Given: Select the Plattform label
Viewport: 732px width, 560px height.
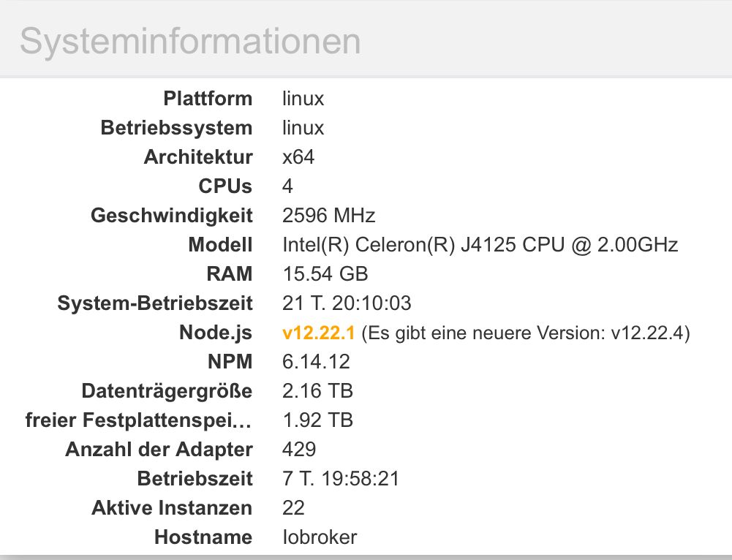Looking at the screenshot, I should [x=208, y=99].
